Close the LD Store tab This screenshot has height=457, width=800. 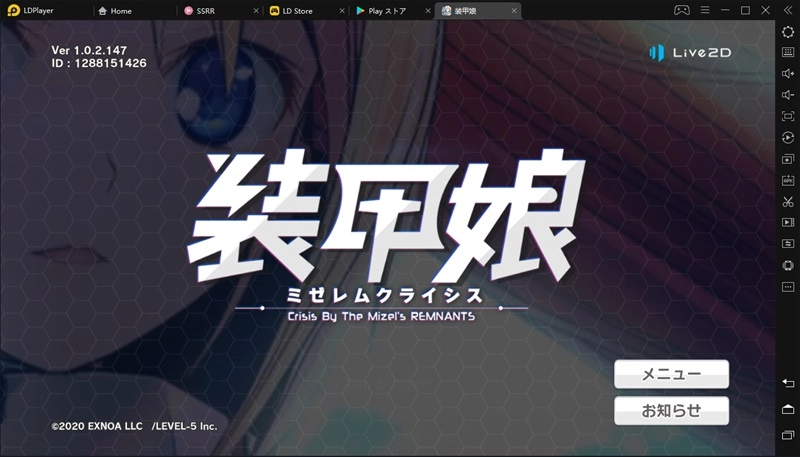[x=342, y=11]
